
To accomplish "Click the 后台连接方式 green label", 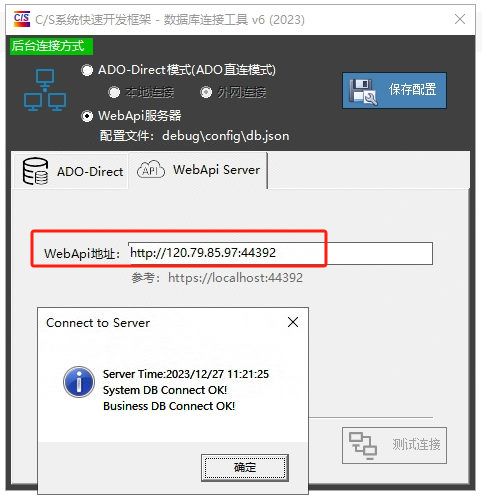I will tap(51, 46).
